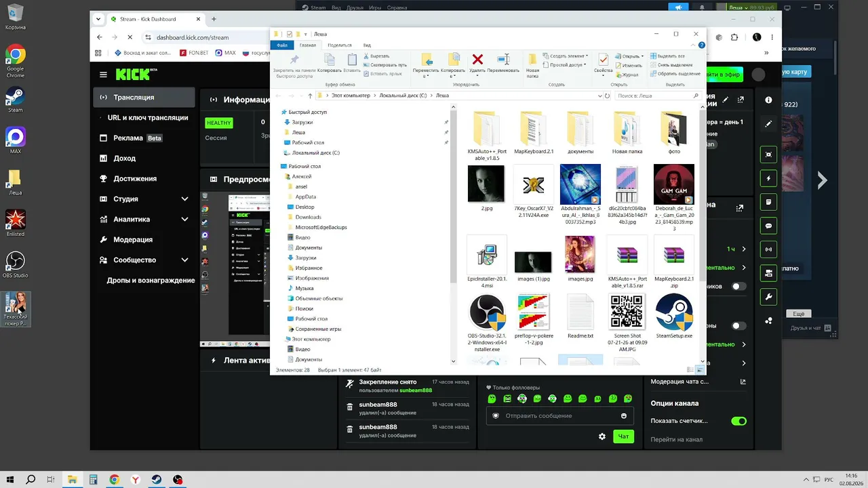This screenshot has height=488, width=868.
Task: Click Обратить выделение in Explorer ribbon
Action: pos(675,74)
